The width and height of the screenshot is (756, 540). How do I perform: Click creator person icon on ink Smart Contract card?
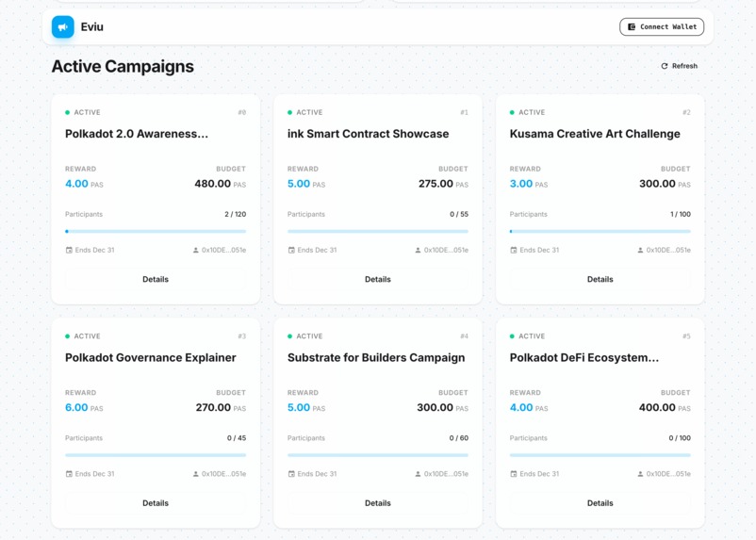click(x=418, y=250)
